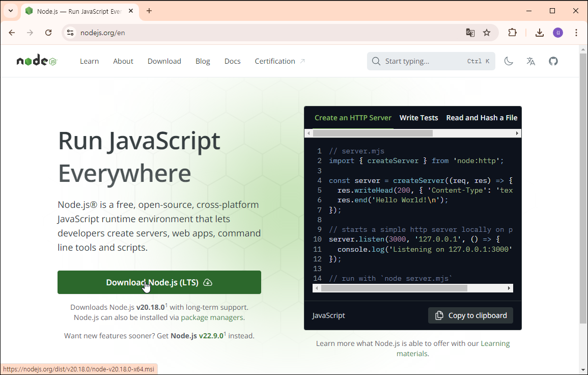Open Chrome's three-dot menu

(576, 32)
